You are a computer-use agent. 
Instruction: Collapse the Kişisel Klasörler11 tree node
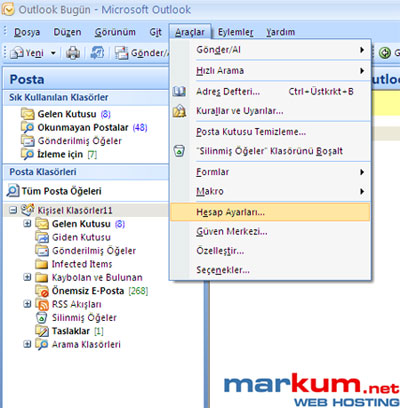tap(13, 210)
